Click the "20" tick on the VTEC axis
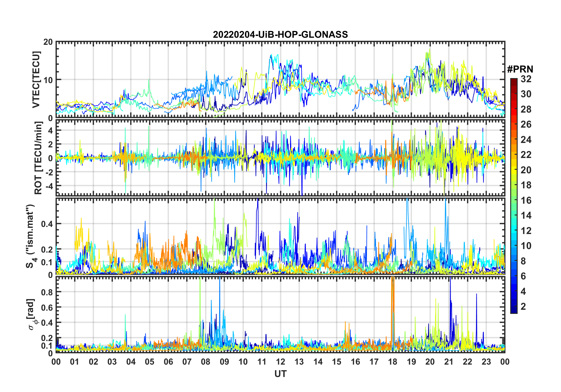 pos(48,42)
